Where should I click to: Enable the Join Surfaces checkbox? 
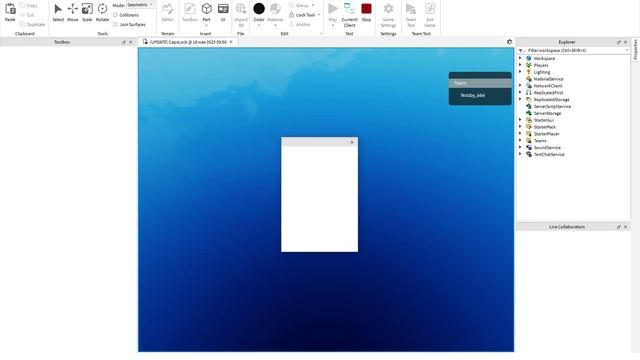pyautogui.click(x=116, y=24)
